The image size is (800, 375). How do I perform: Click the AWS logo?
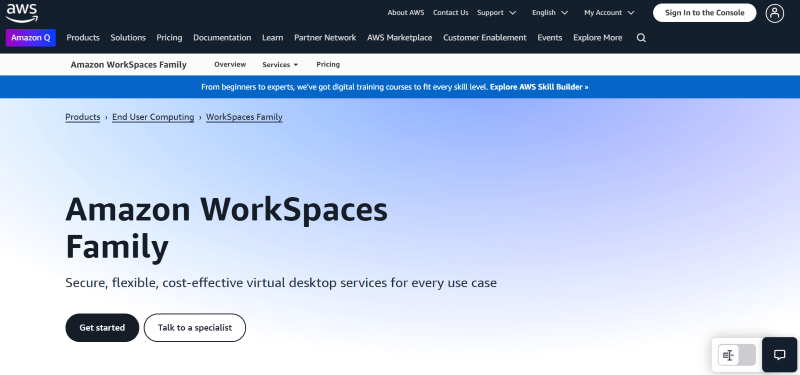point(22,13)
